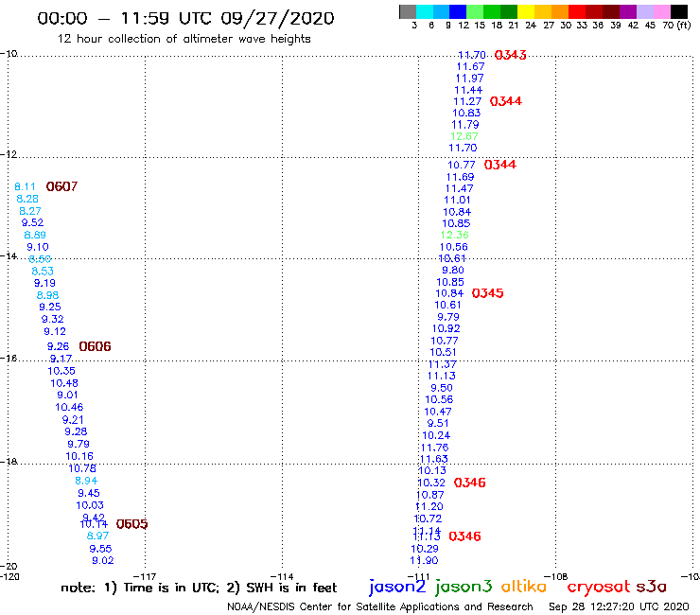The height and width of the screenshot is (615, 700).
Task: Click the gray swatch in the color scale
Action: coord(408,11)
